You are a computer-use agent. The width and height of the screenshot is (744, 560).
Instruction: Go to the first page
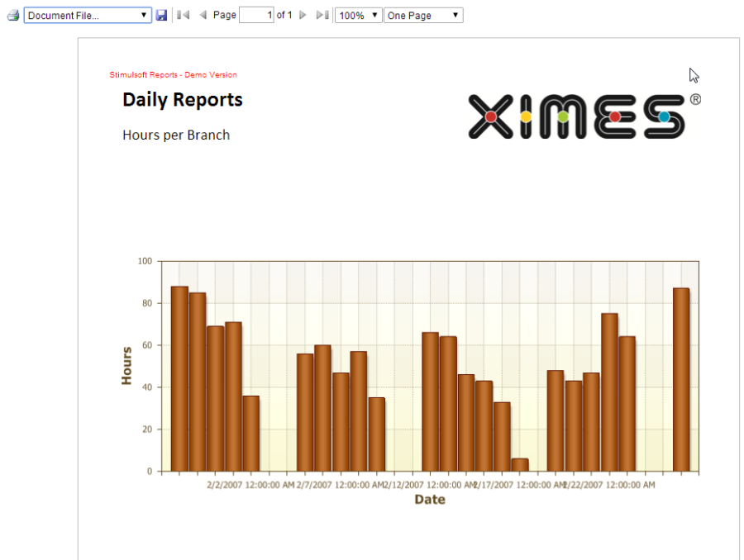[184, 15]
